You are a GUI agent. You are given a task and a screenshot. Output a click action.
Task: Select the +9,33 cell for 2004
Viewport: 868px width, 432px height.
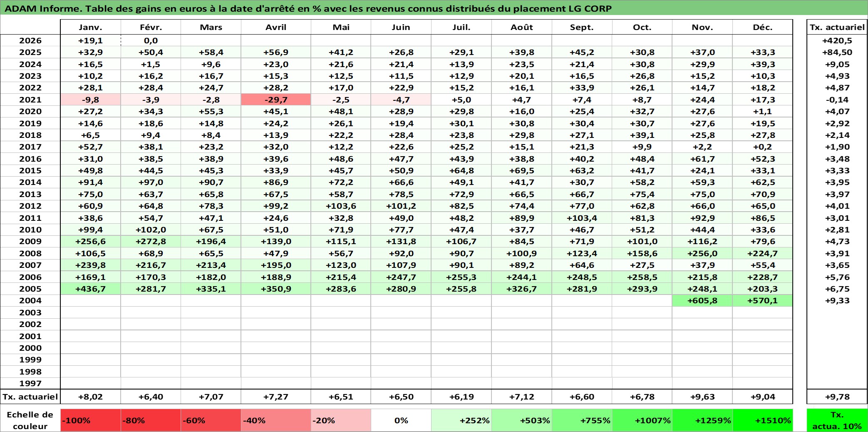pos(837,300)
